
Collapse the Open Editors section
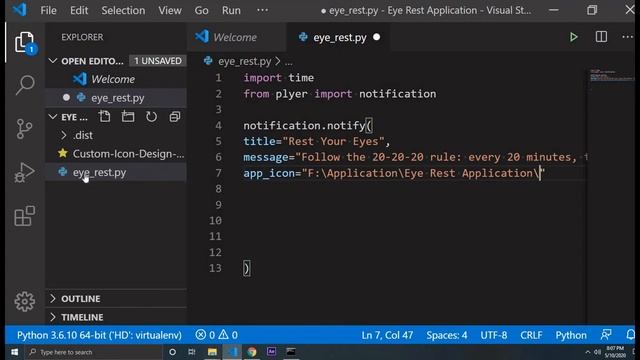[x=53, y=61]
